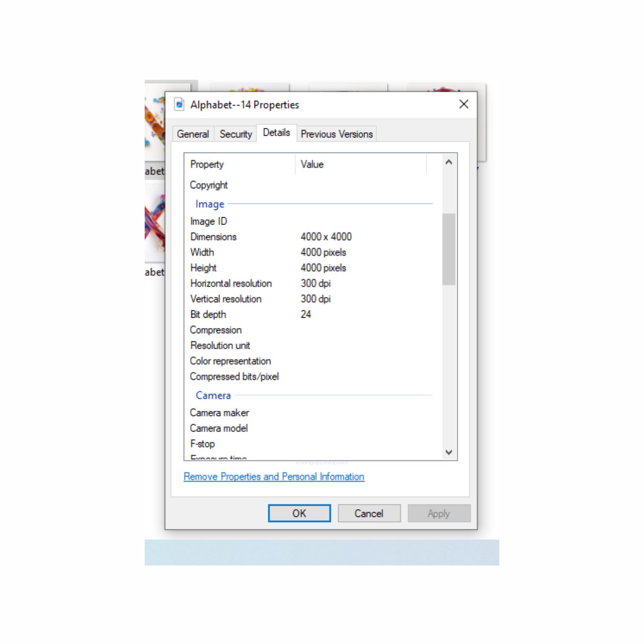
Task: Click the scrollbar down arrow in the details list
Action: [449, 452]
